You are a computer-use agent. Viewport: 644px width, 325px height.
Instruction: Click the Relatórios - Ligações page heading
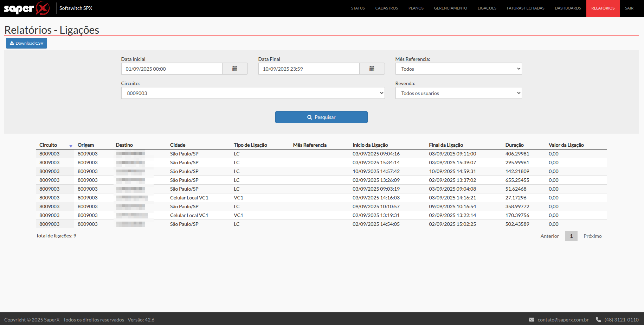pyautogui.click(x=52, y=30)
